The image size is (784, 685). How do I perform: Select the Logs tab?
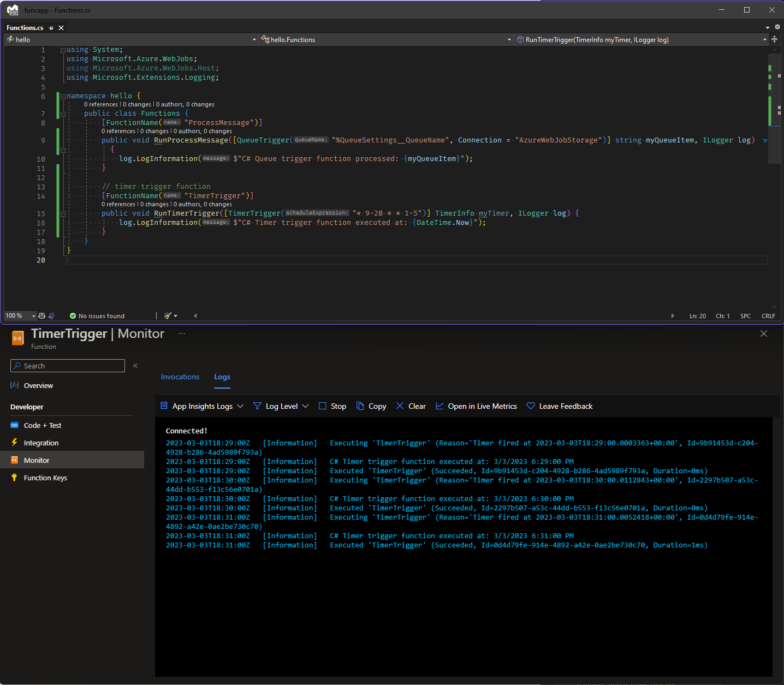pos(222,377)
